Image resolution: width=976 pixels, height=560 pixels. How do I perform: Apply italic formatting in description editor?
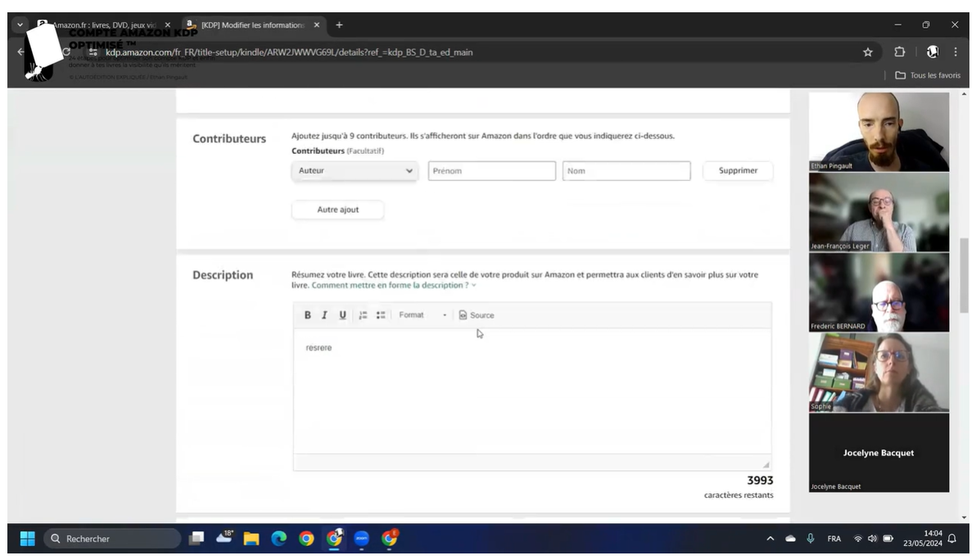point(324,315)
